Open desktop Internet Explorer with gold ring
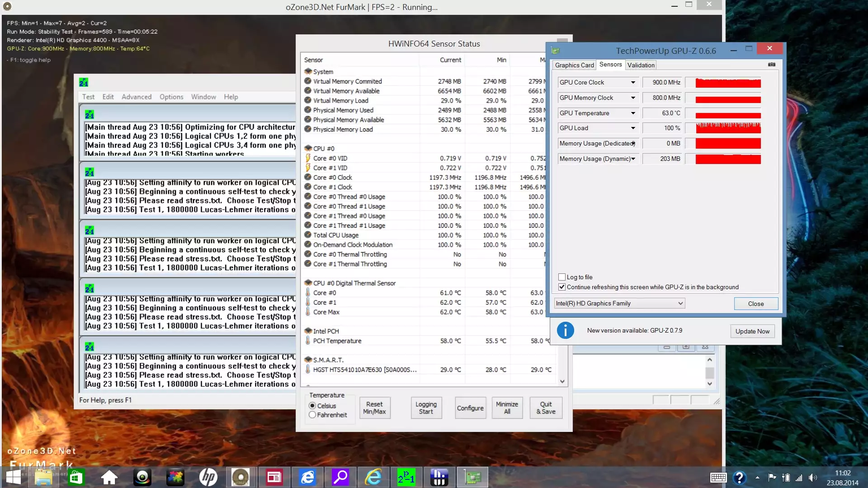This screenshot has width=868, height=488. pos(373,477)
